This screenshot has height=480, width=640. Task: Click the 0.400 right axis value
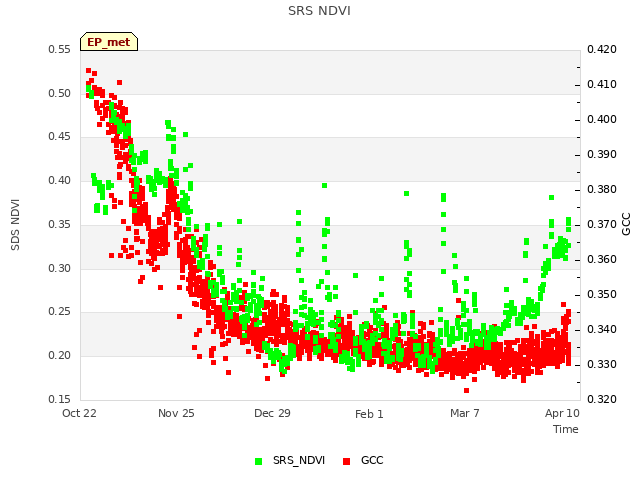(x=602, y=120)
